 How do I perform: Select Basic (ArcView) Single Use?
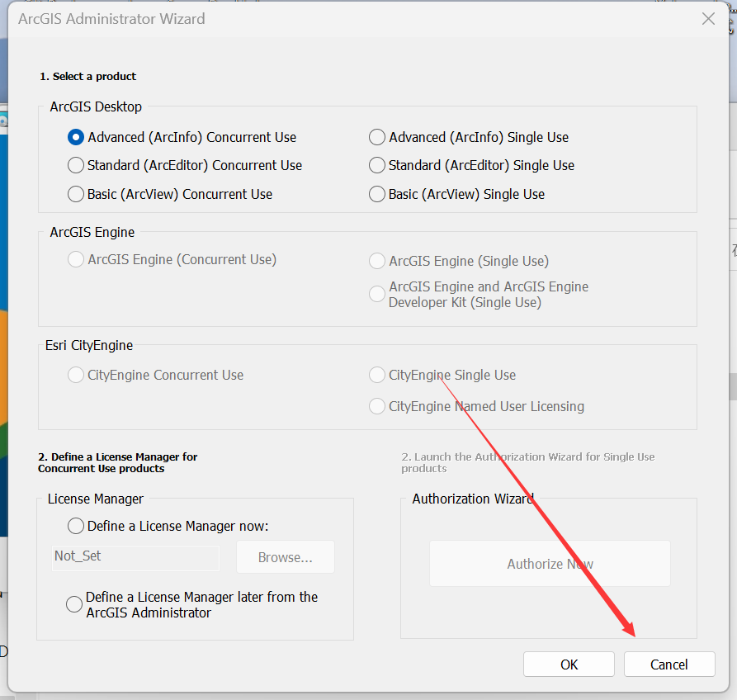click(x=377, y=194)
